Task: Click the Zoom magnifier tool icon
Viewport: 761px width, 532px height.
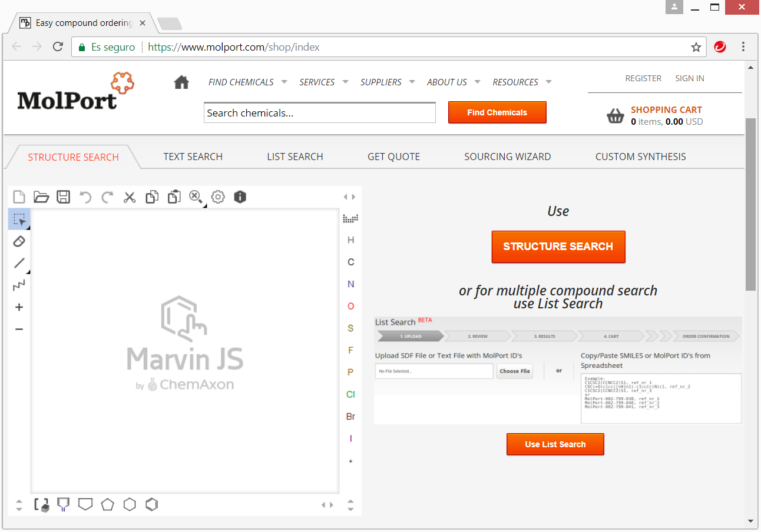Action: (x=196, y=197)
